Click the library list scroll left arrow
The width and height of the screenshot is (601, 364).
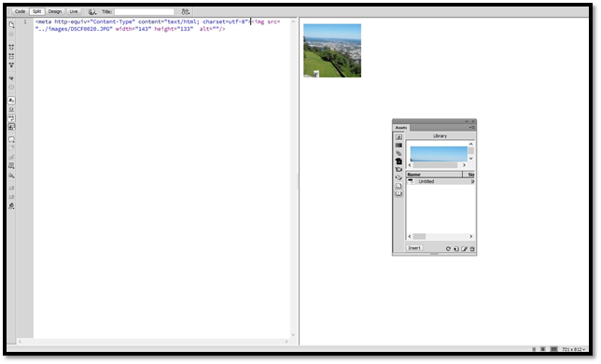410,236
